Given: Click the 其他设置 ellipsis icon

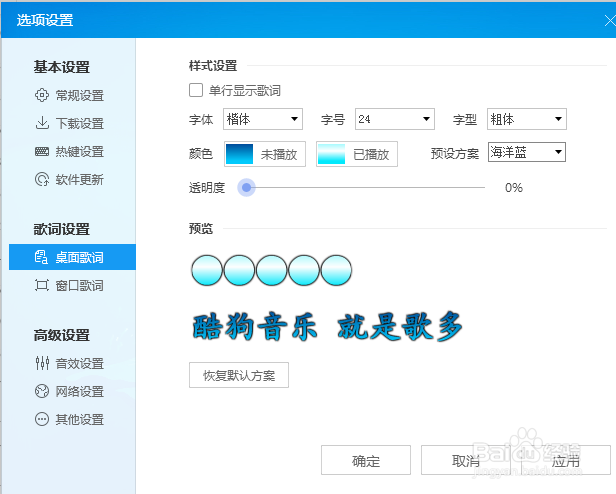Looking at the screenshot, I should [x=42, y=419].
